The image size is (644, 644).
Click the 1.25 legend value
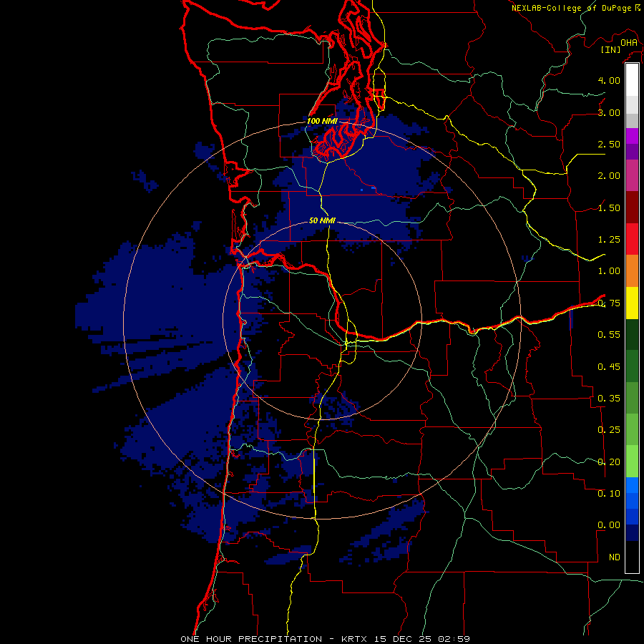[609, 240]
